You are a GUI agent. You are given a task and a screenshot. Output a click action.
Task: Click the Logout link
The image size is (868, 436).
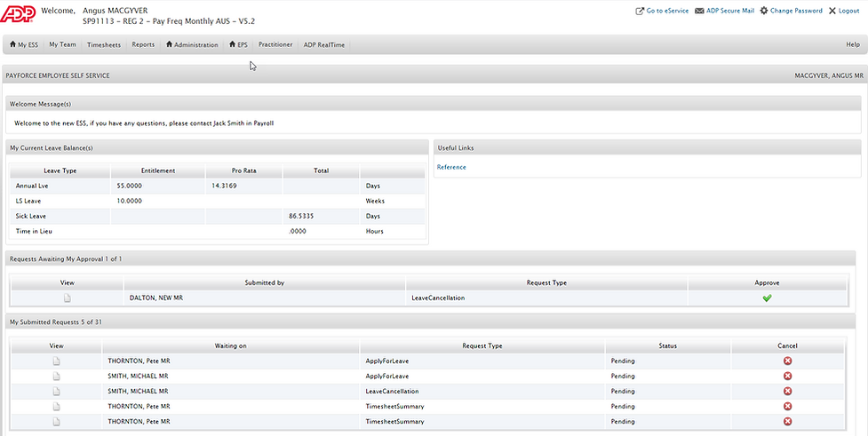[x=848, y=11]
